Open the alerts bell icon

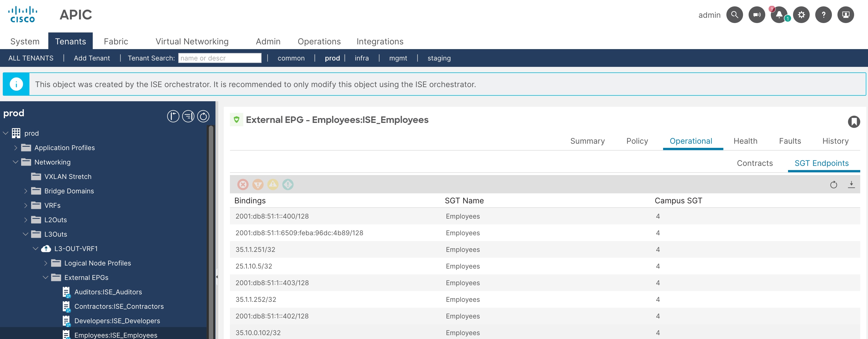click(x=779, y=15)
